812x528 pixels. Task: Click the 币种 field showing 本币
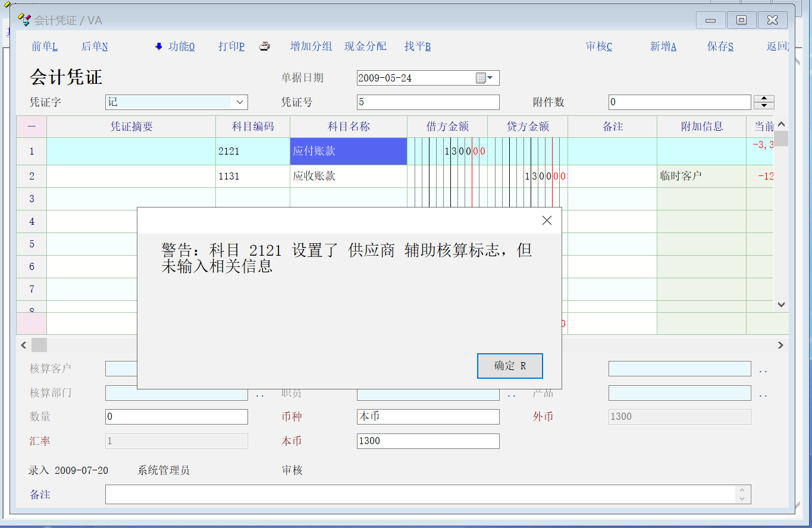point(428,417)
